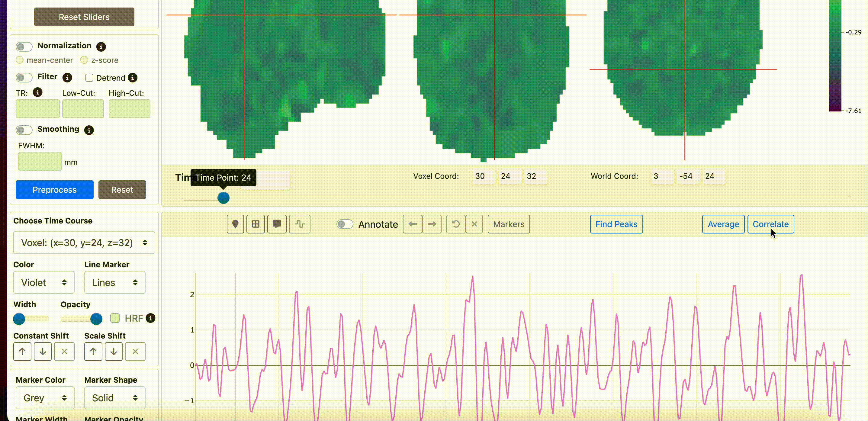Click the Normalization info icon
The width and height of the screenshot is (868, 421).
[x=101, y=47]
